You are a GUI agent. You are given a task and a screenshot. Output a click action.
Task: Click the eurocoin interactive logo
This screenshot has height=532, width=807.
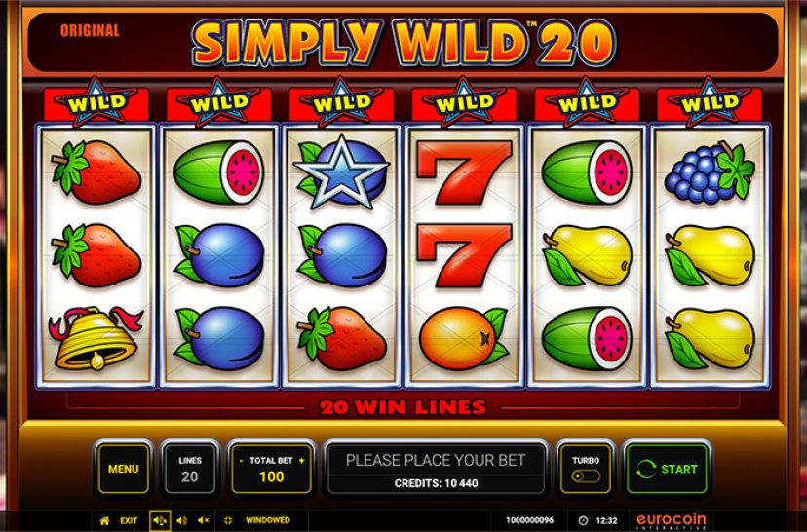672,521
